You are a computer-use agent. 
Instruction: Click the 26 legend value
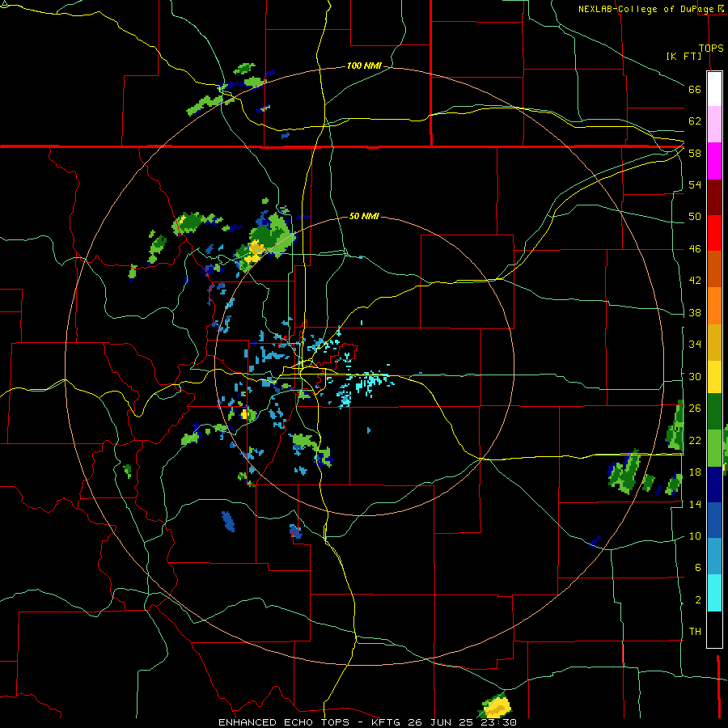(x=695, y=408)
